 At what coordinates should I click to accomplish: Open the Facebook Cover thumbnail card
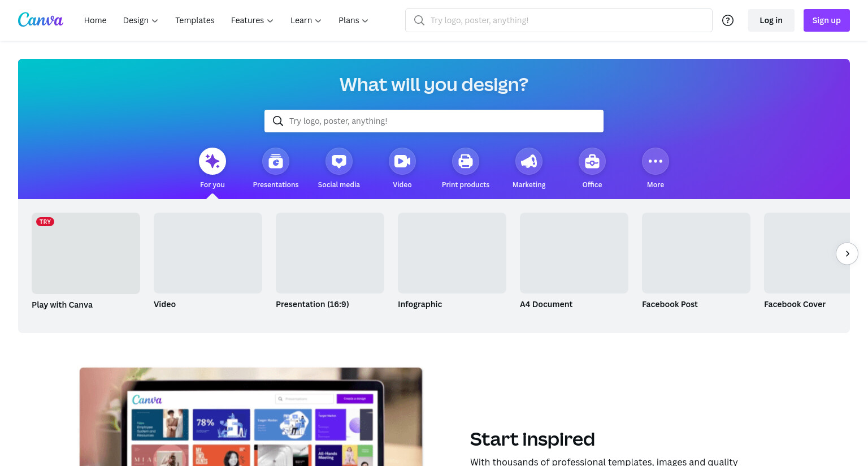coord(807,253)
